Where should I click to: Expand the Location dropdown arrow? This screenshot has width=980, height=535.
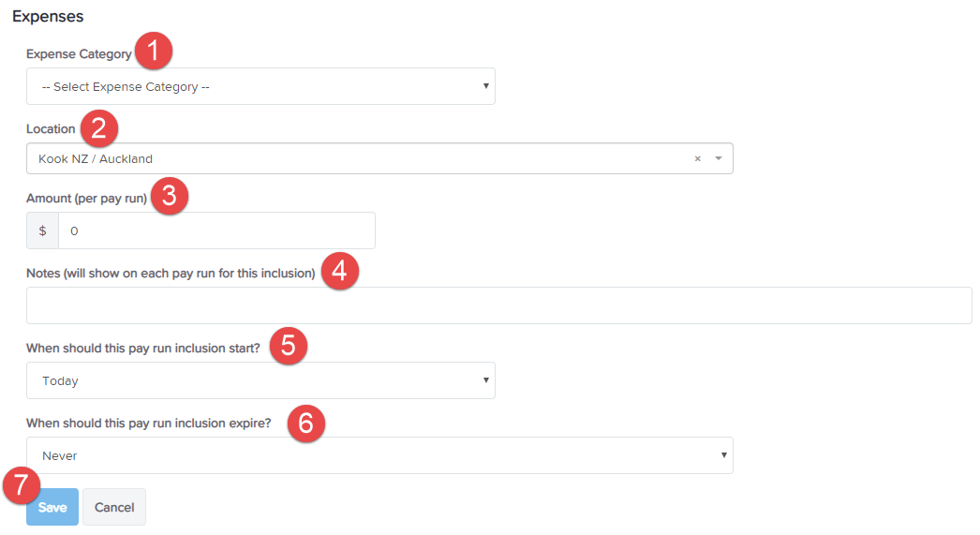coord(719,158)
